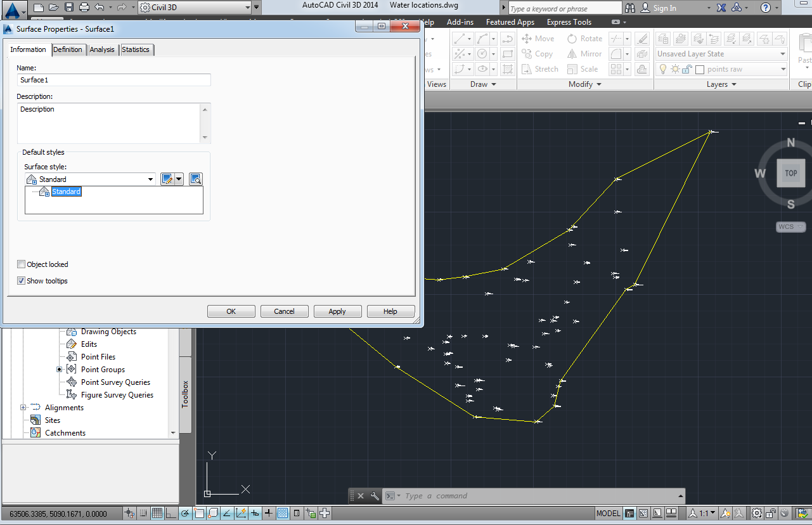This screenshot has width=812, height=525.
Task: Check the Object locked checkbox
Action: pyautogui.click(x=22, y=264)
